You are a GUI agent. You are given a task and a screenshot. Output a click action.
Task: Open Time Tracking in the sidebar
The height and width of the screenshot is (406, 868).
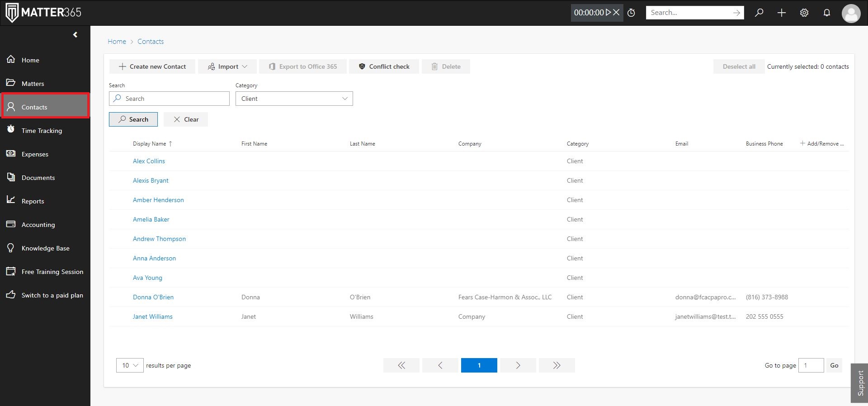click(x=45, y=130)
